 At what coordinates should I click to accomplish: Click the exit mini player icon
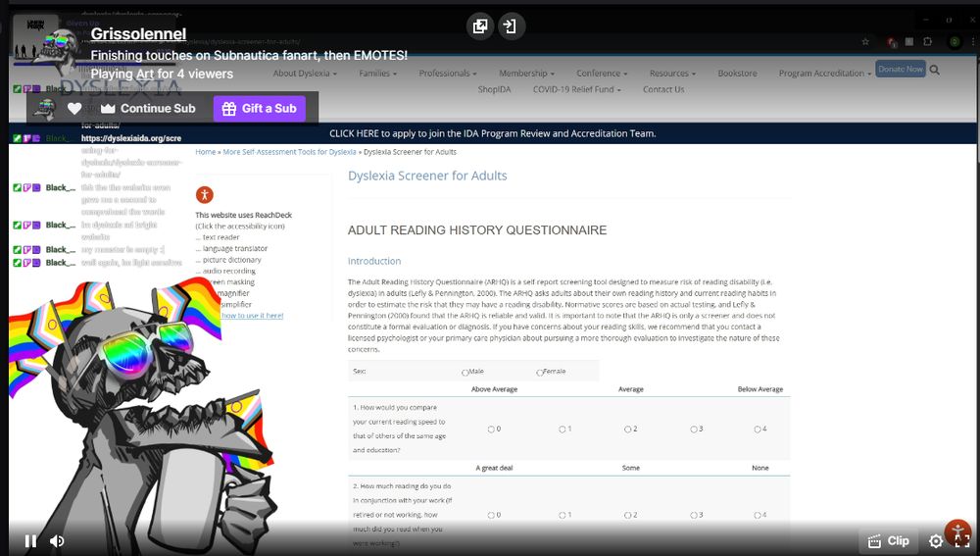512,26
